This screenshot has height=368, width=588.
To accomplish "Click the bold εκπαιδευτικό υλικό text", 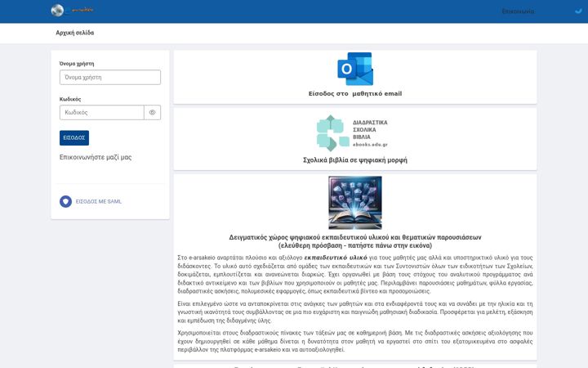I will point(336,258).
